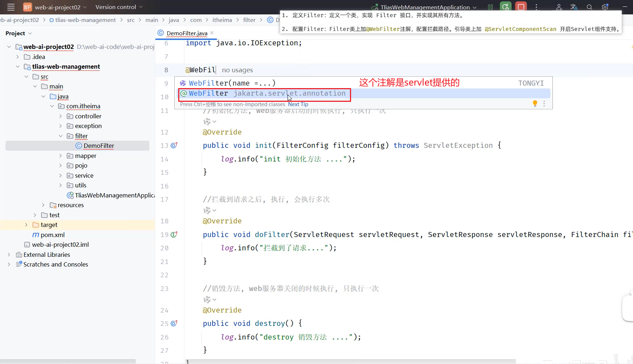Click implements gutter icon on line 13
This screenshot has width=633, height=364.
pos(174,145)
